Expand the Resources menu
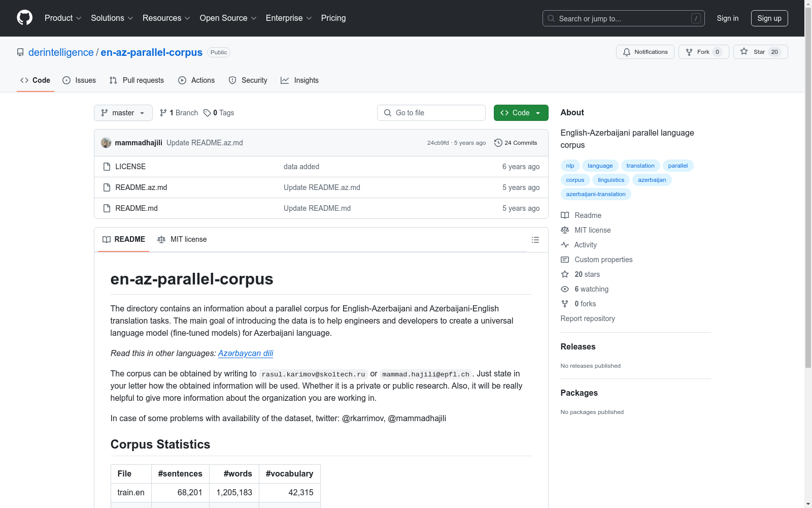Viewport: 812px width, 508px height. tap(166, 18)
